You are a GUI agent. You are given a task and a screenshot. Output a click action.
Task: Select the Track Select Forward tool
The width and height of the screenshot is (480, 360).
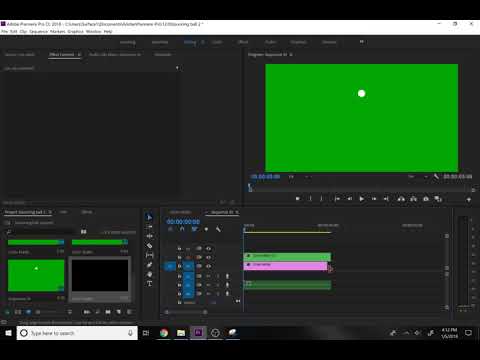point(149,227)
